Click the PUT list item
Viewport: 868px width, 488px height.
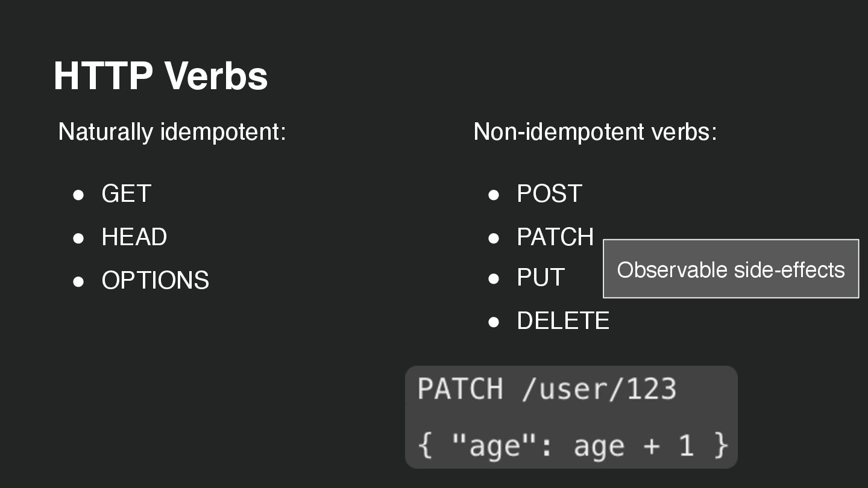point(540,278)
